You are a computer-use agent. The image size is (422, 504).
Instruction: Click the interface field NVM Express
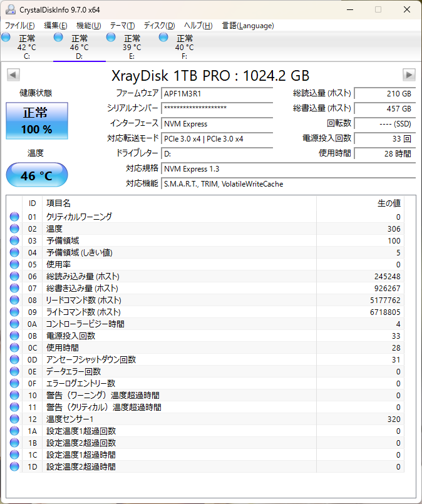[x=217, y=123]
